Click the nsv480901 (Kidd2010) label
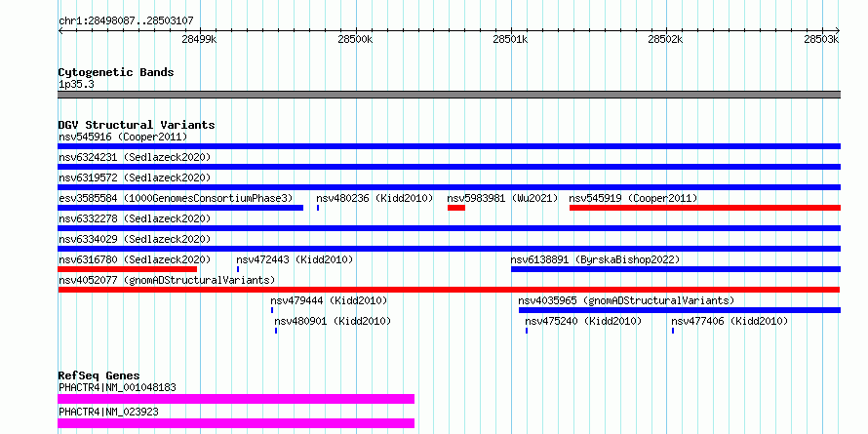This screenshot has width=868, height=434. point(333,321)
